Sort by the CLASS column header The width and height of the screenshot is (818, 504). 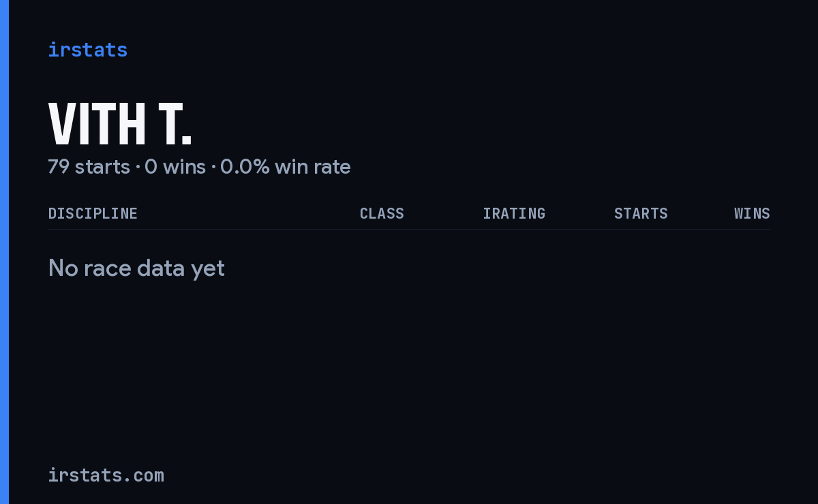click(382, 213)
